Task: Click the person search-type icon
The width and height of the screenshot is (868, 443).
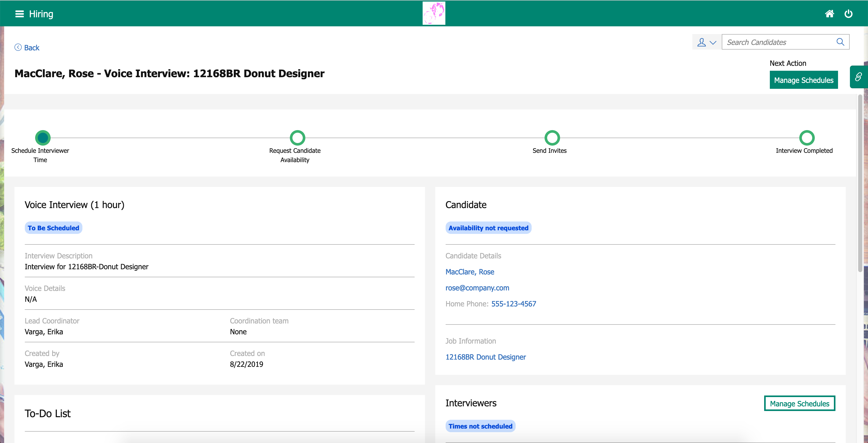Action: (701, 42)
